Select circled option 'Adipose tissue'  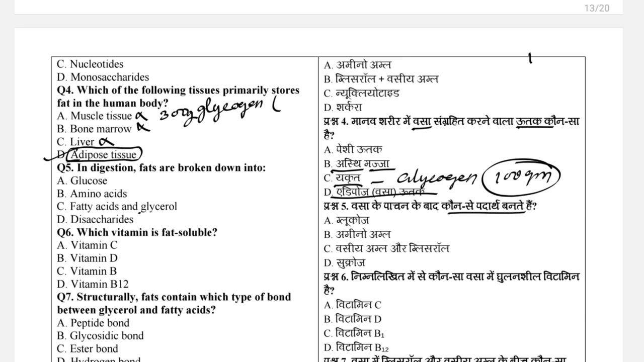pyautogui.click(x=104, y=155)
